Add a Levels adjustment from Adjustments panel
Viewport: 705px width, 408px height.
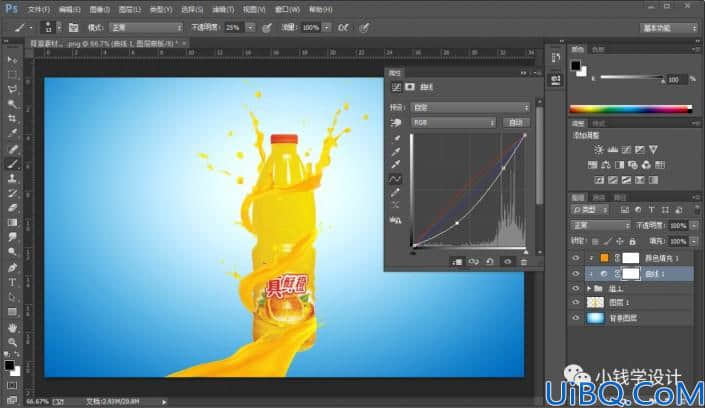point(612,149)
